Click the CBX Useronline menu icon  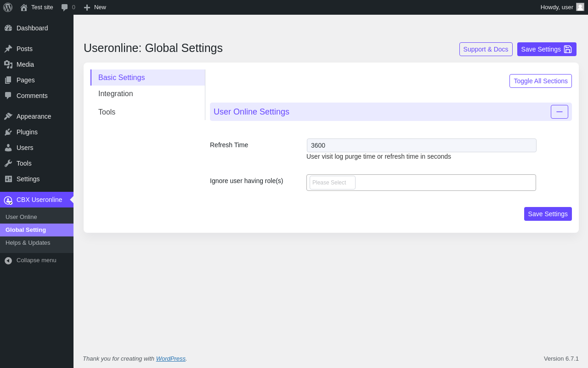pyautogui.click(x=8, y=200)
